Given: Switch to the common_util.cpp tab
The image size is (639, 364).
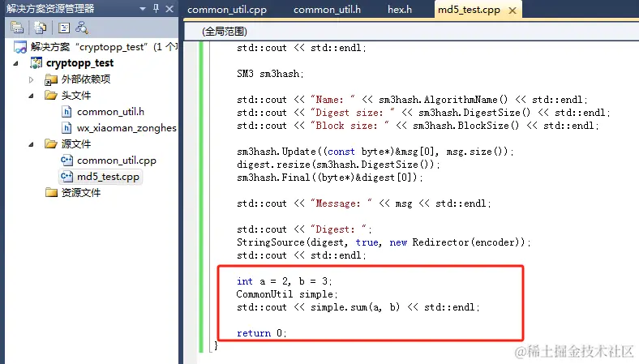Looking at the screenshot, I should click(227, 10).
